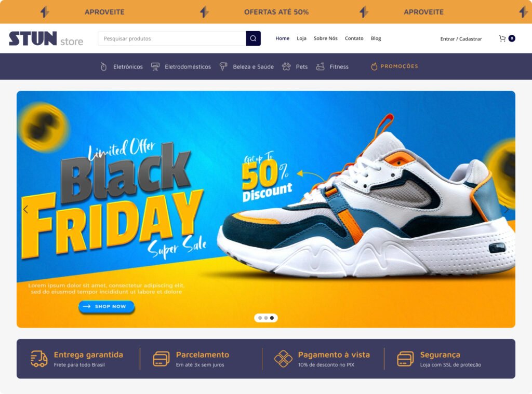
Task: Select the third carousel slide dot
Action: (272, 318)
